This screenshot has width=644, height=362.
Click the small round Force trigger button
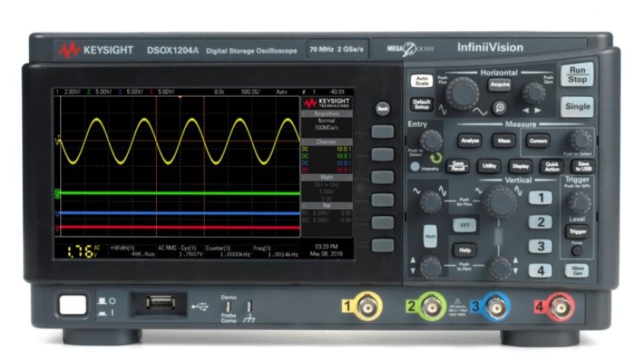[x=577, y=251]
